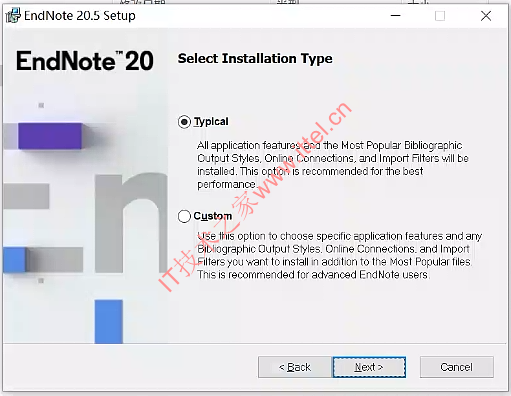This screenshot has height=396, width=511.
Task: Click the 'Typical' option label text
Action: tap(211, 121)
